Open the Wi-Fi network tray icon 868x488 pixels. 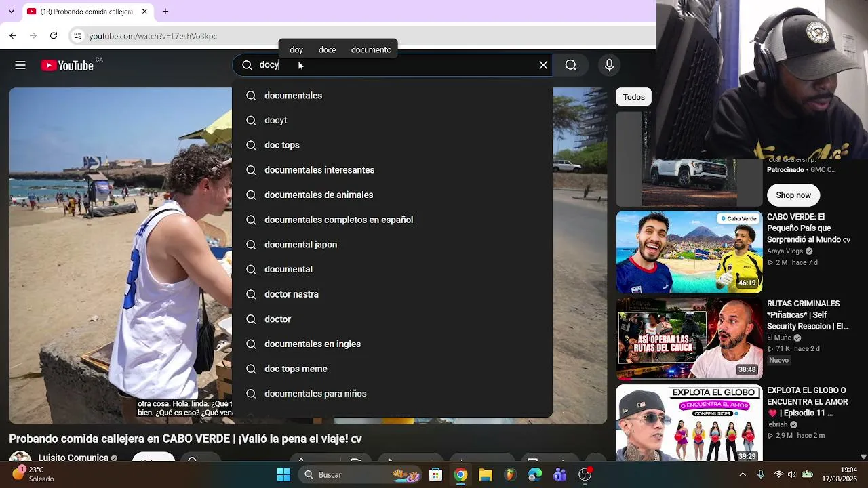pos(778,474)
